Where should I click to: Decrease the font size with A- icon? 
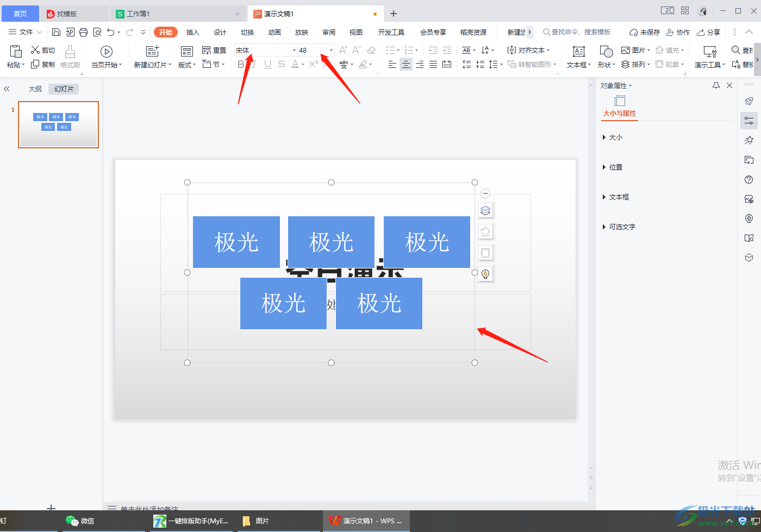click(x=357, y=50)
